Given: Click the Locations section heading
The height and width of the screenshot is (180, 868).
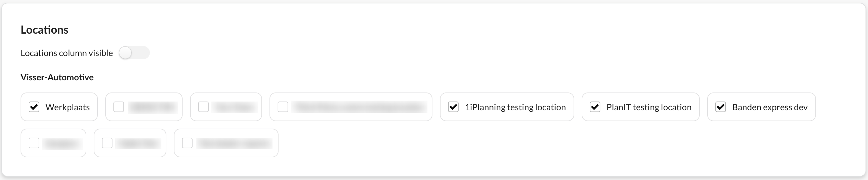Looking at the screenshot, I should [x=45, y=30].
